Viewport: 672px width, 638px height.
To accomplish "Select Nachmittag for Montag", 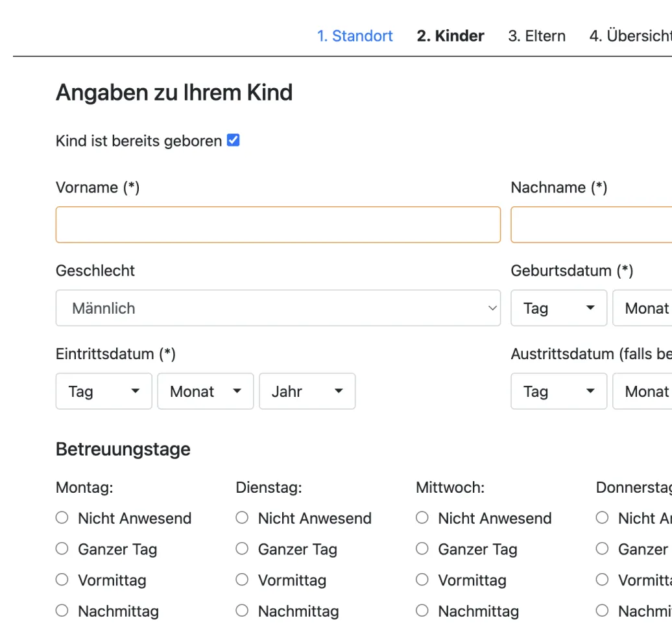I will coord(62,611).
